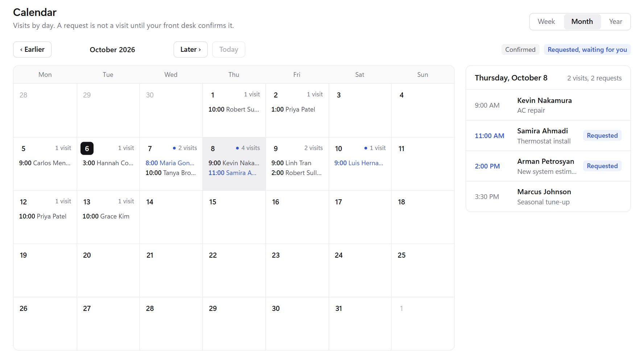
Task: Open Luis Herna... 9:00 request
Action: [359, 163]
